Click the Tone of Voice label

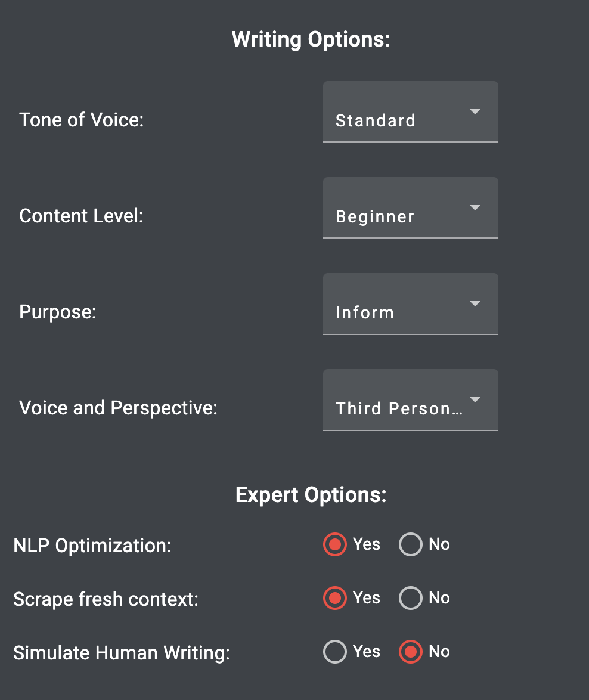coord(82,120)
